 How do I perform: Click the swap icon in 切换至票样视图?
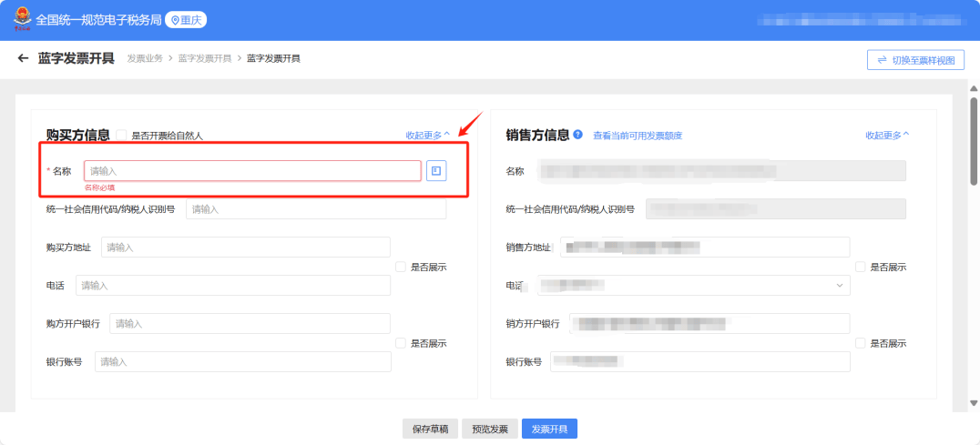point(882,60)
